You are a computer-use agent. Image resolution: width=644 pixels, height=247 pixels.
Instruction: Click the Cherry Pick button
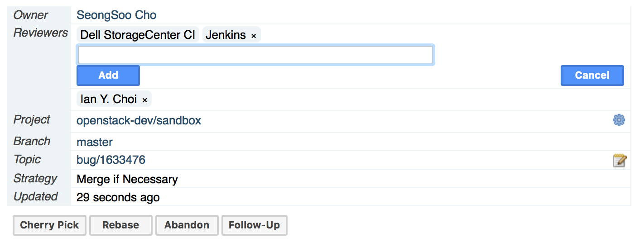coord(49,225)
